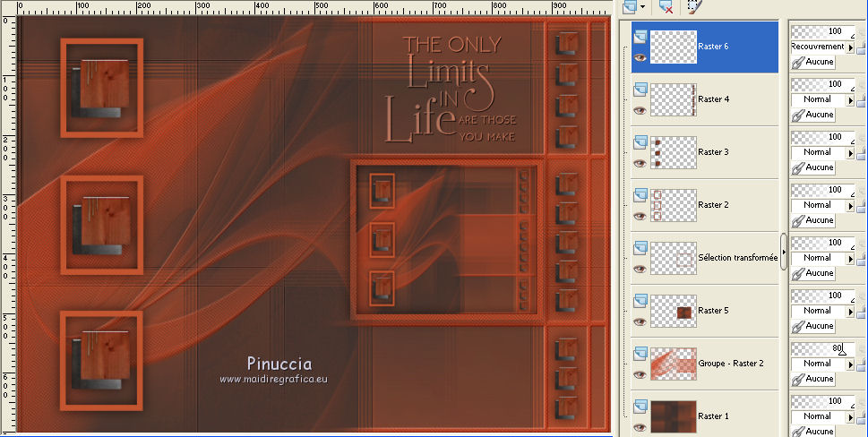Screen dimensions: 868x437
Task: Click the raster layer type icon of Raster 3
Action: (x=640, y=142)
